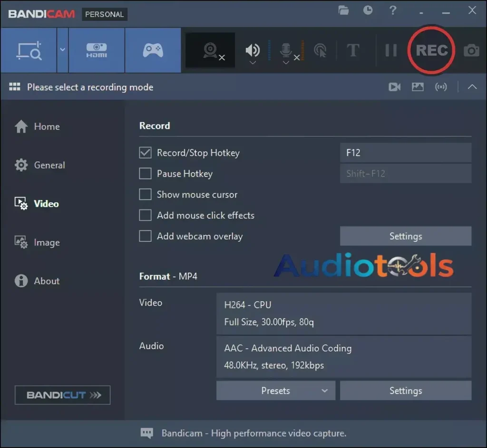487x448 pixels.
Task: Click the F12 hotkey input field
Action: click(x=405, y=153)
